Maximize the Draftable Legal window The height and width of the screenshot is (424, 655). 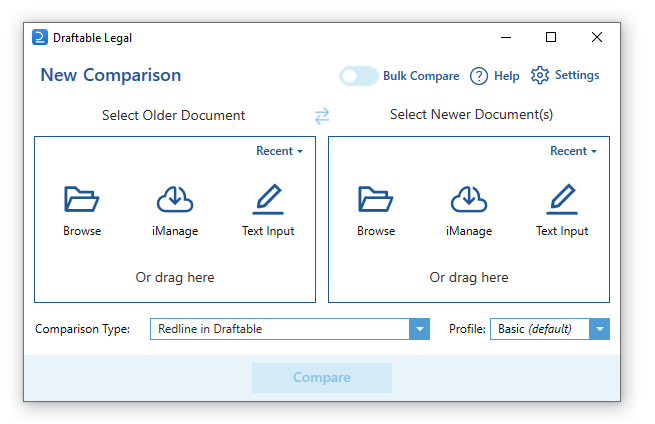[551, 38]
